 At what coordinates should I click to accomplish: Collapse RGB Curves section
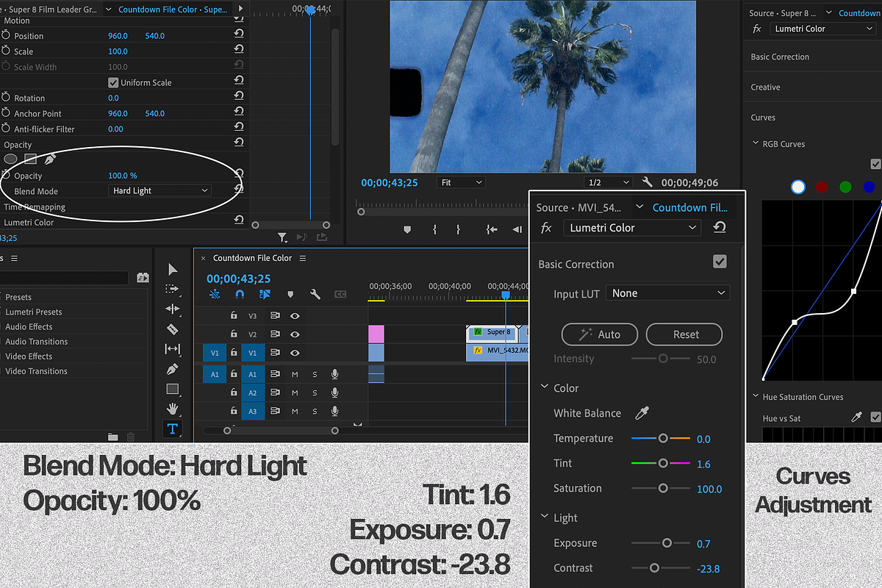pos(756,144)
